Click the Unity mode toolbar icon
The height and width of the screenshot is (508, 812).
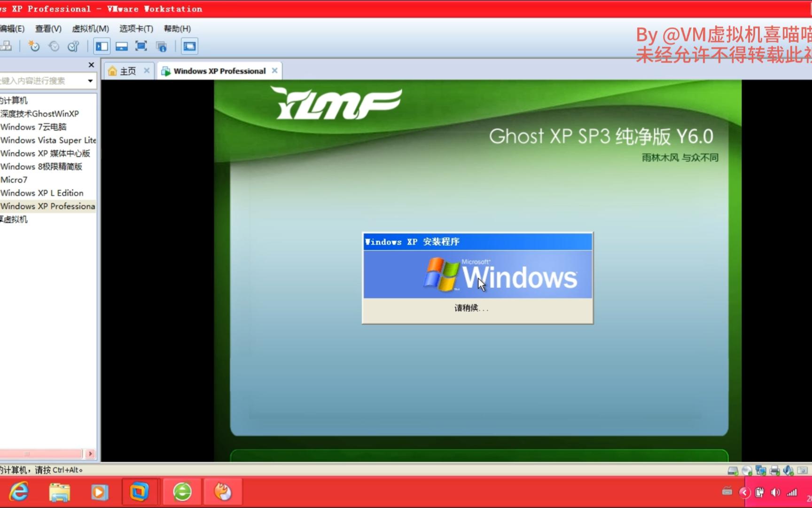[x=162, y=46]
